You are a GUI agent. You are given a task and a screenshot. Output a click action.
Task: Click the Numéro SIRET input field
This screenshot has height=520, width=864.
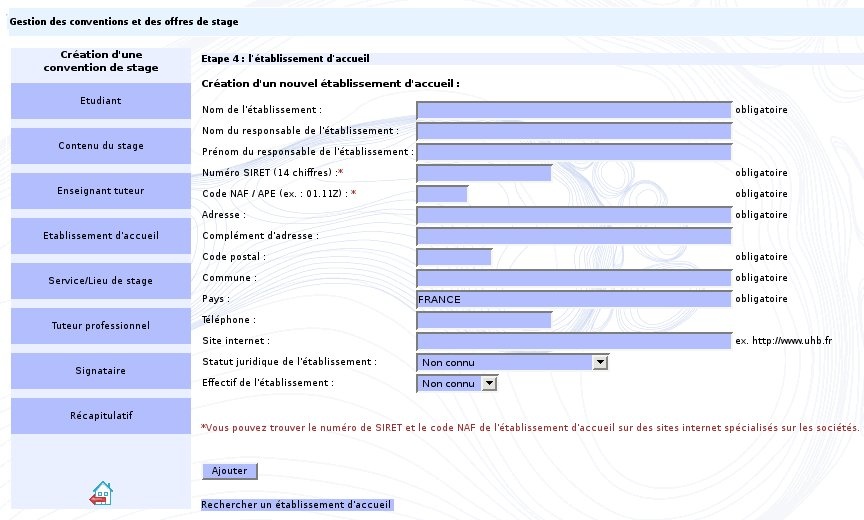pyautogui.click(x=484, y=173)
